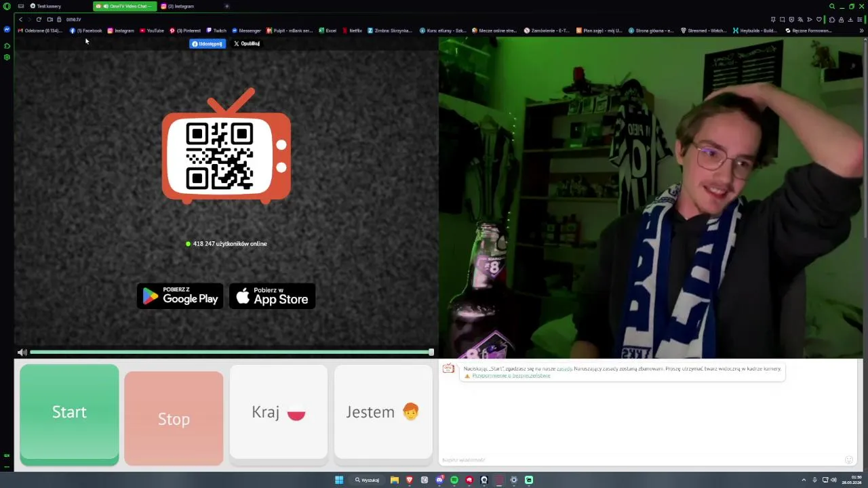
Task: Click the camera permission icon in address bar
Action: (50, 19)
